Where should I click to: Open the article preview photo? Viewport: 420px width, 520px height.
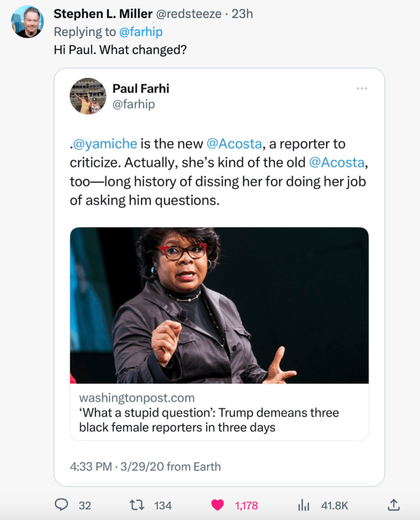[x=219, y=305]
